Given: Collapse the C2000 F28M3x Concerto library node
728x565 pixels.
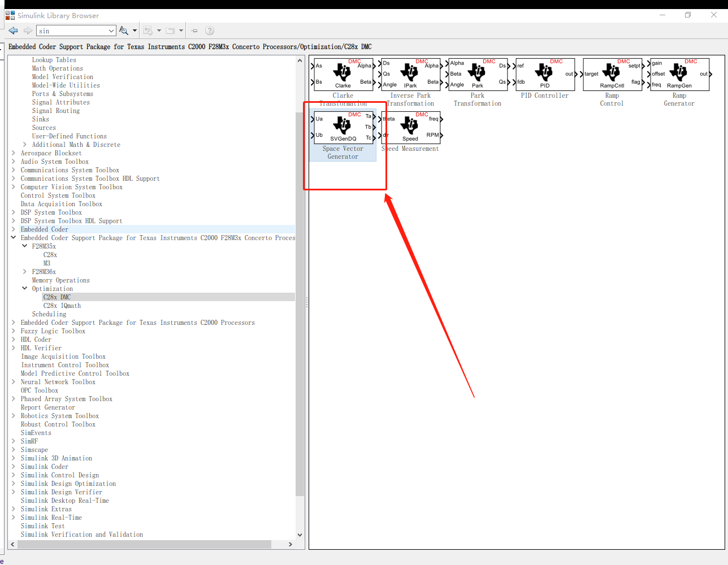Looking at the screenshot, I should click(14, 238).
